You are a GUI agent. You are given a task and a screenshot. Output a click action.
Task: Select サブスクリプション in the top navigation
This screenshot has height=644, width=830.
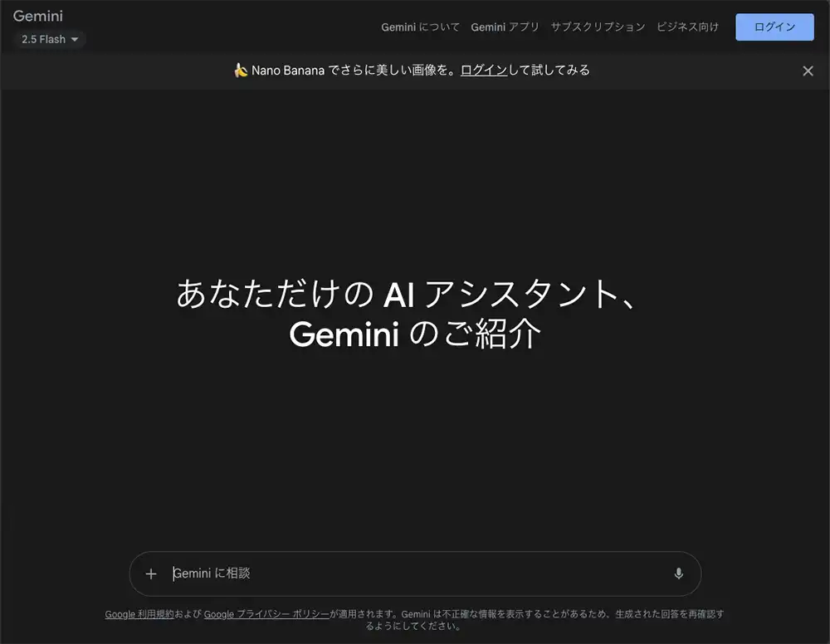(598, 27)
